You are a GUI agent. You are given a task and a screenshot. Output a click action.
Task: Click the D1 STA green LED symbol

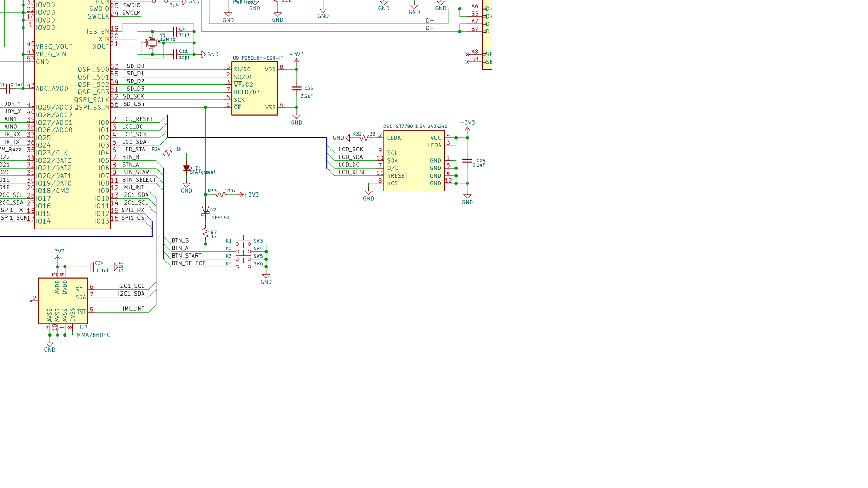(186, 168)
